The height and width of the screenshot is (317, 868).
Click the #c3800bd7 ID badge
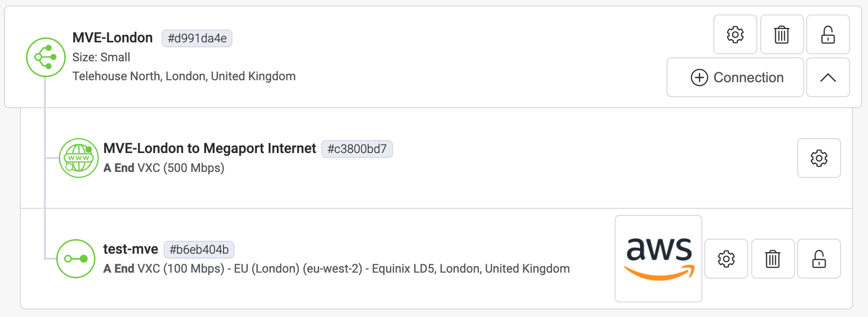pos(357,149)
